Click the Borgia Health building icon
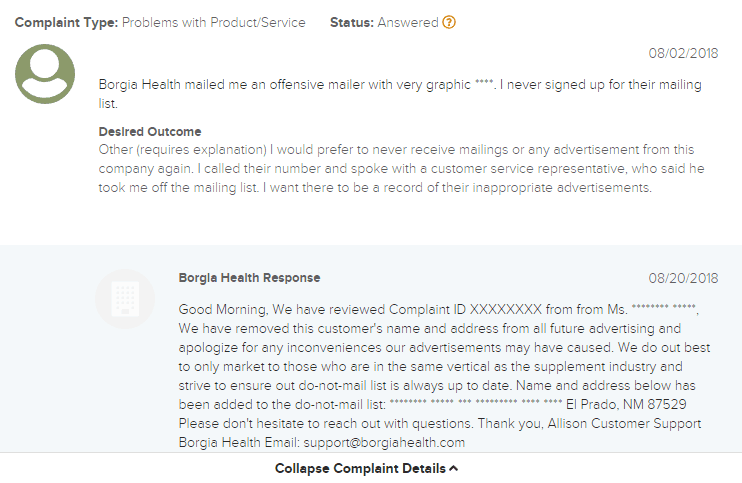This screenshot has width=742, height=483. [x=125, y=299]
